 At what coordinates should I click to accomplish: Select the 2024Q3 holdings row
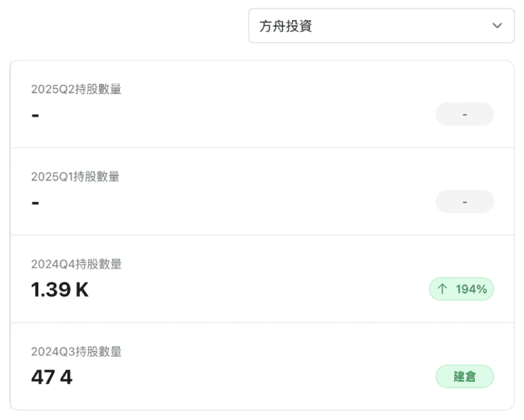[x=250, y=366]
